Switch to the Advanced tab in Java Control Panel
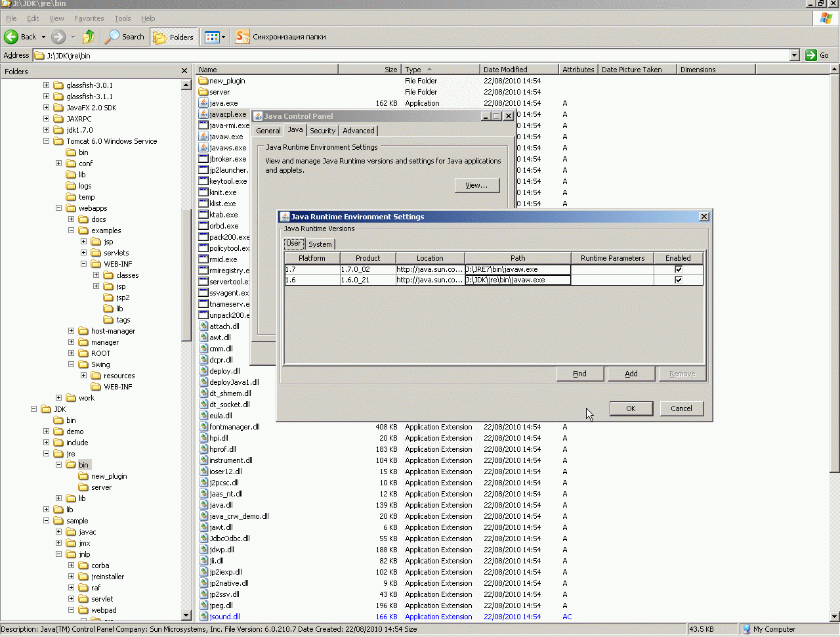 point(358,131)
